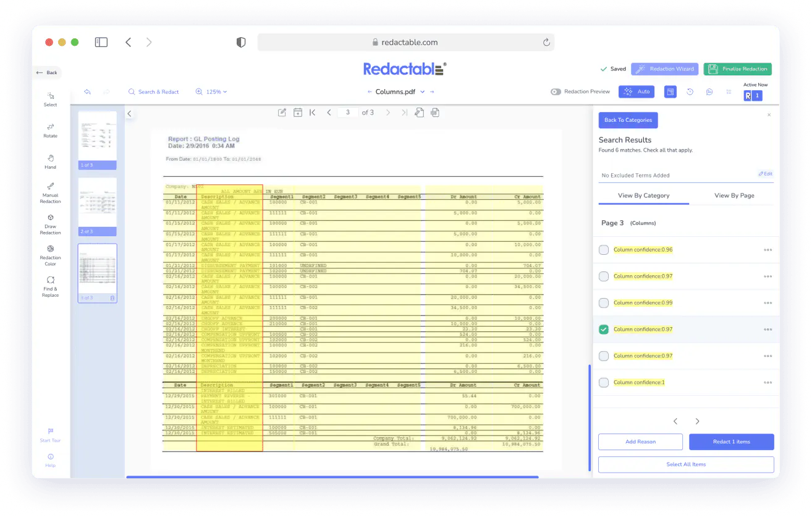812x517 pixels.
Task: Click Redact 1 items
Action: click(732, 442)
